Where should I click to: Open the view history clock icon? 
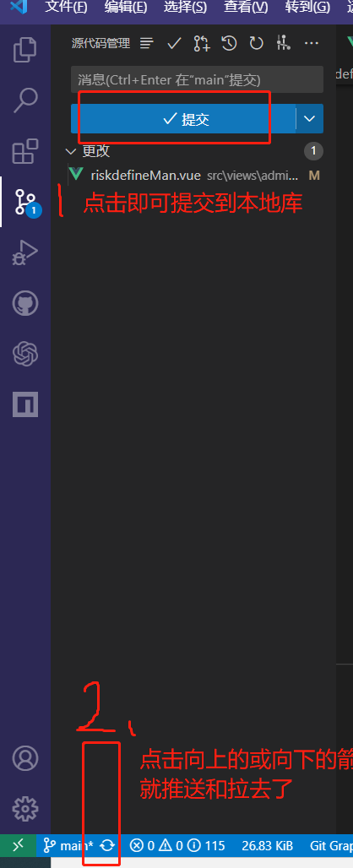pos(229,43)
